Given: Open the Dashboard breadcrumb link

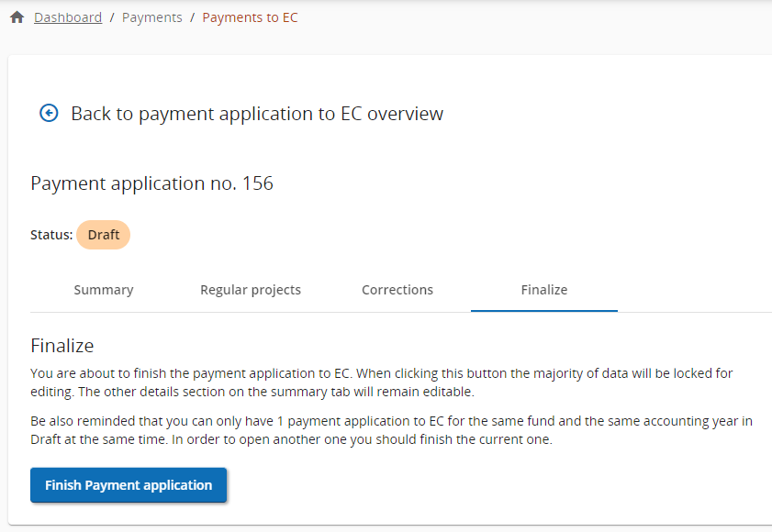Looking at the screenshot, I should pyautogui.click(x=68, y=17).
